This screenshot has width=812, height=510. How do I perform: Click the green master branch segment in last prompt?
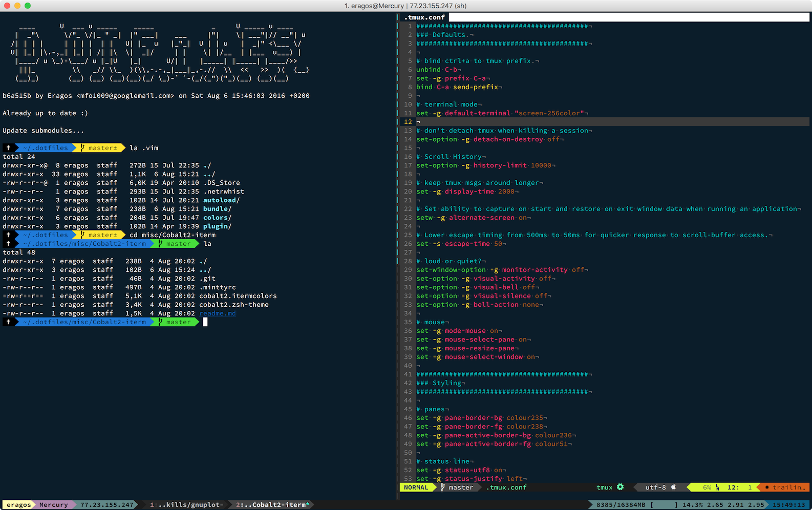(175, 322)
